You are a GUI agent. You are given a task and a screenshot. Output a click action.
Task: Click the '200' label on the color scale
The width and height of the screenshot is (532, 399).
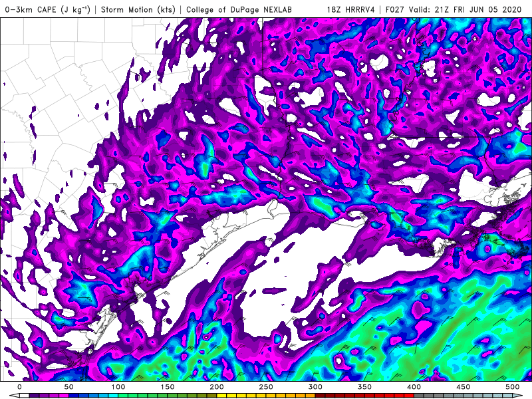pyautogui.click(x=217, y=387)
